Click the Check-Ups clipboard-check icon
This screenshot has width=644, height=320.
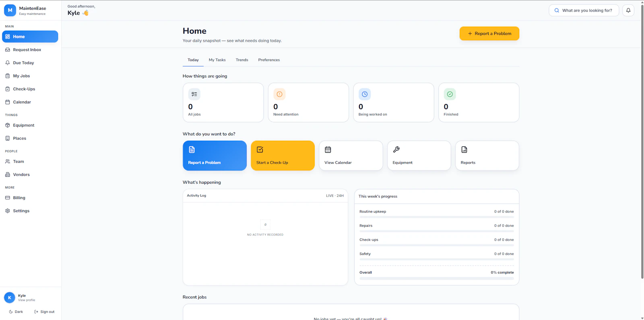click(8, 89)
